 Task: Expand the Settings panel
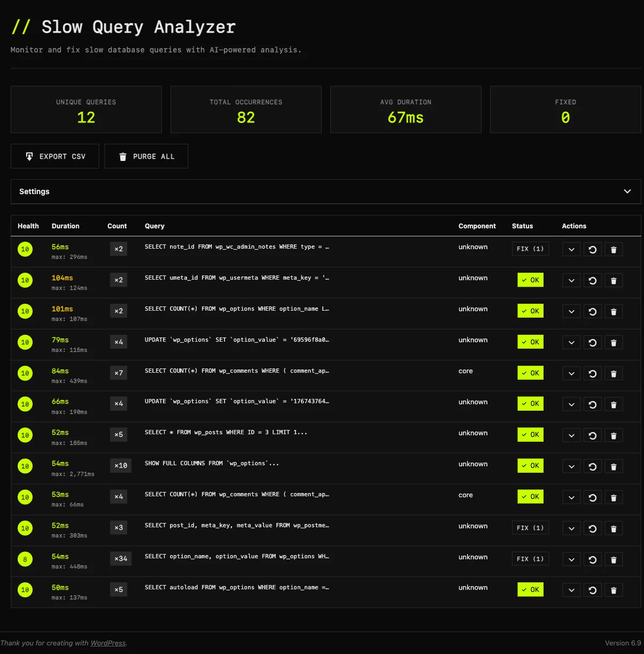tap(326, 191)
